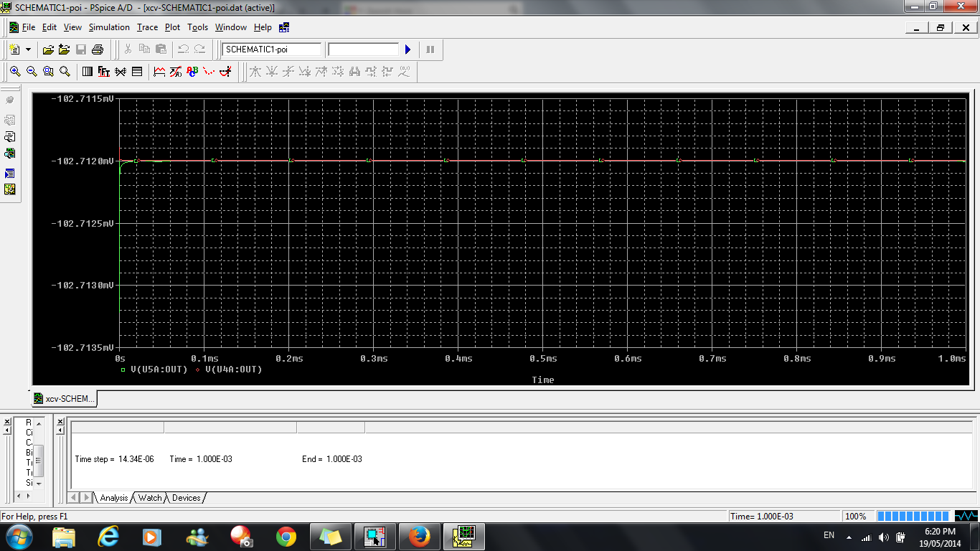This screenshot has height=551, width=980.
Task: Click the ABC Text Label icon
Action: tap(192, 72)
